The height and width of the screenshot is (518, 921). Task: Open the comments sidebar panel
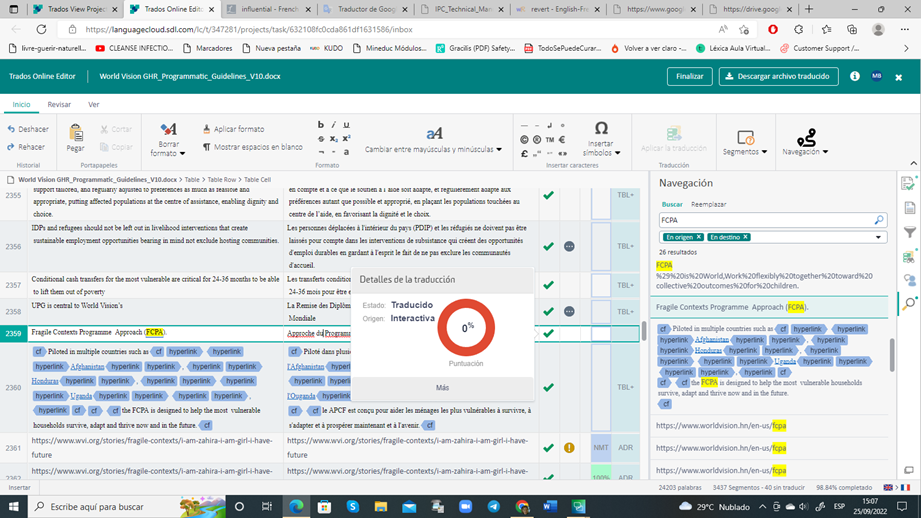pos(910,280)
